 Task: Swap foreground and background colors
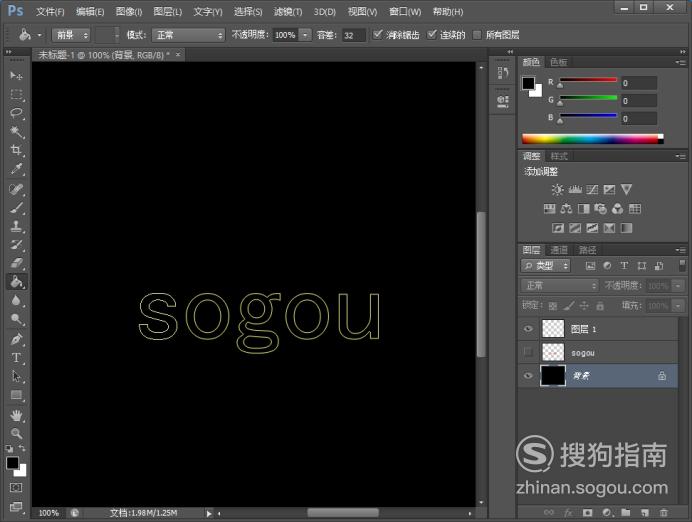tap(22, 448)
